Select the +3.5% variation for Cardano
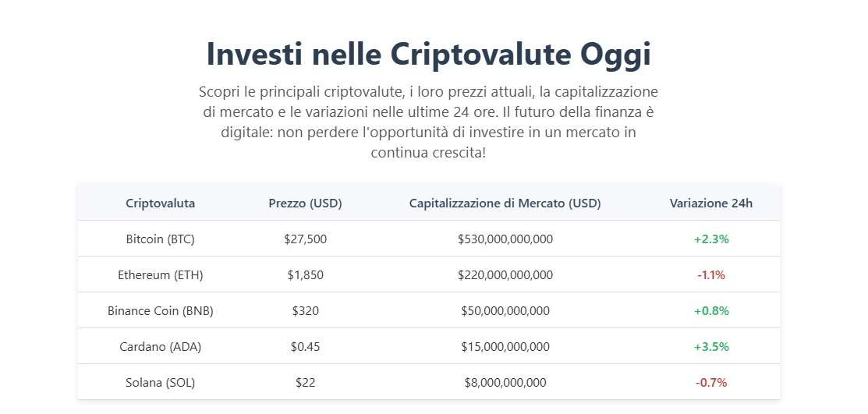 point(710,347)
